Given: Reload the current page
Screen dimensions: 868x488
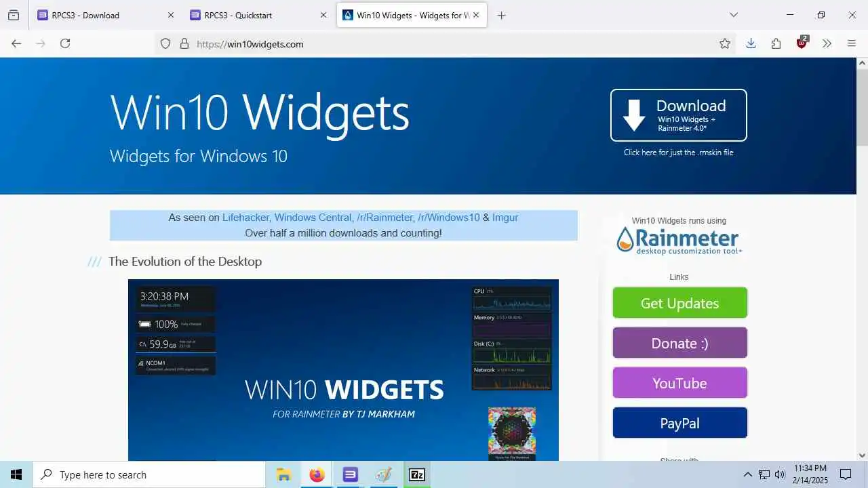Looking at the screenshot, I should point(65,43).
